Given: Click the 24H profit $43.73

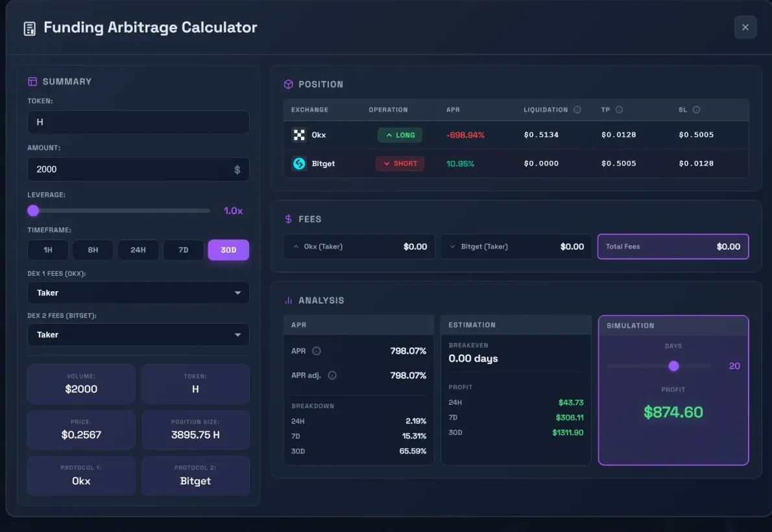Looking at the screenshot, I should [571, 402].
